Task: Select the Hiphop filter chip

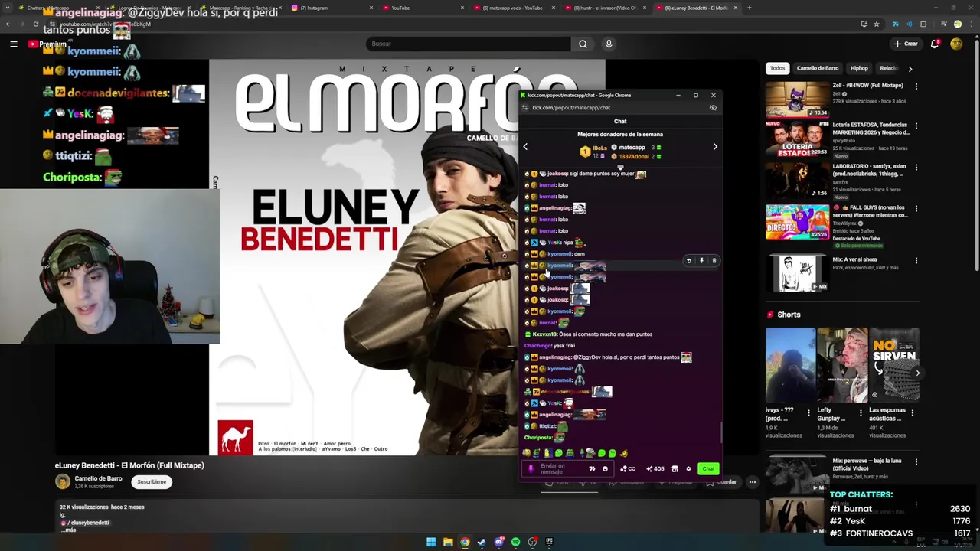Action: tap(859, 68)
